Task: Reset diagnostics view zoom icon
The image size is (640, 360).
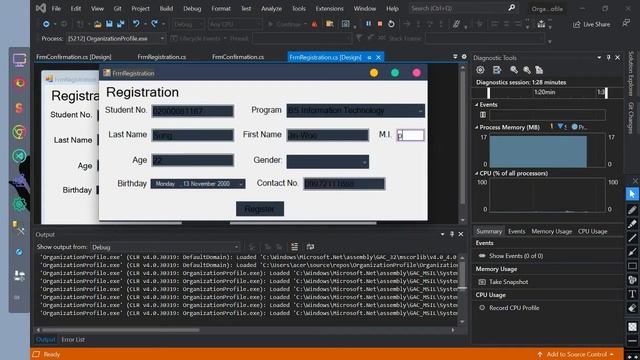Action: (x=539, y=70)
